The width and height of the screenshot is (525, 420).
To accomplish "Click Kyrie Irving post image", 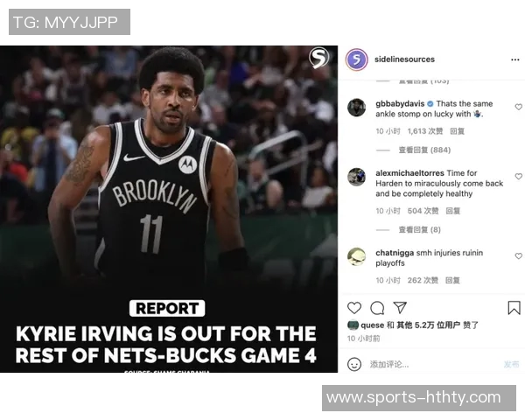I will (169, 209).
